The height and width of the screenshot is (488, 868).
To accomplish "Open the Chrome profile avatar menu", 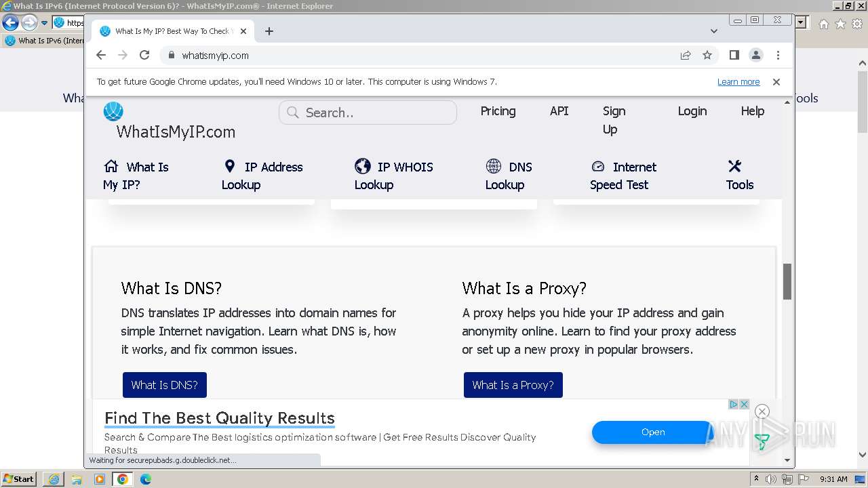I will click(755, 56).
